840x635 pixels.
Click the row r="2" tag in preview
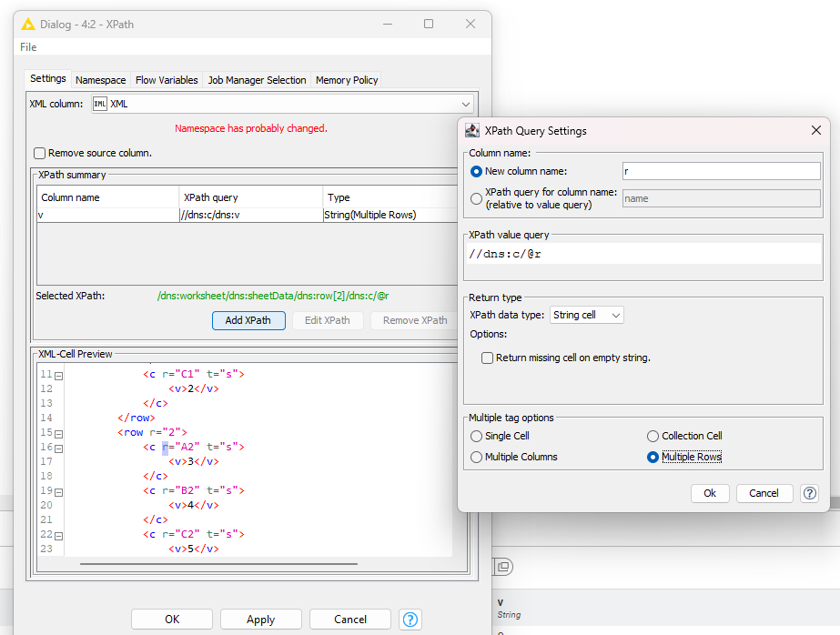(152, 433)
